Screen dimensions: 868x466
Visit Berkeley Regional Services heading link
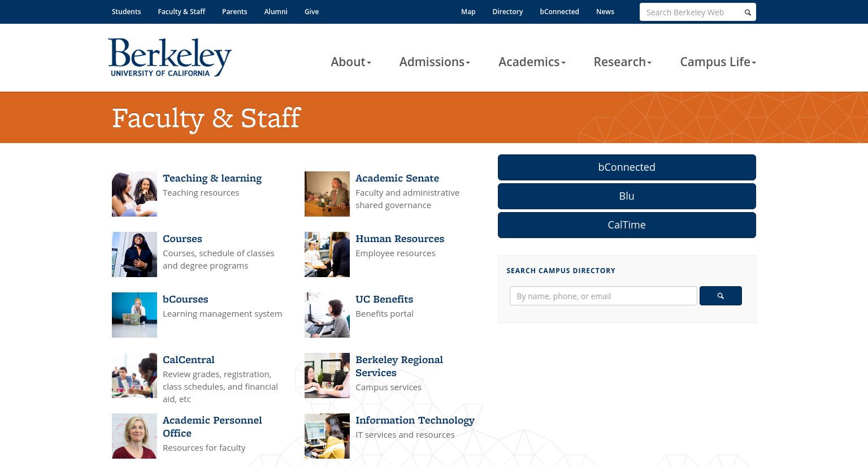point(399,366)
